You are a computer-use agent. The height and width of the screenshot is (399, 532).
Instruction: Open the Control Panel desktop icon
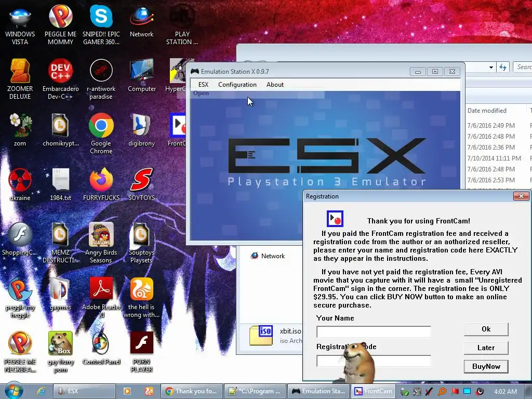tap(101, 349)
